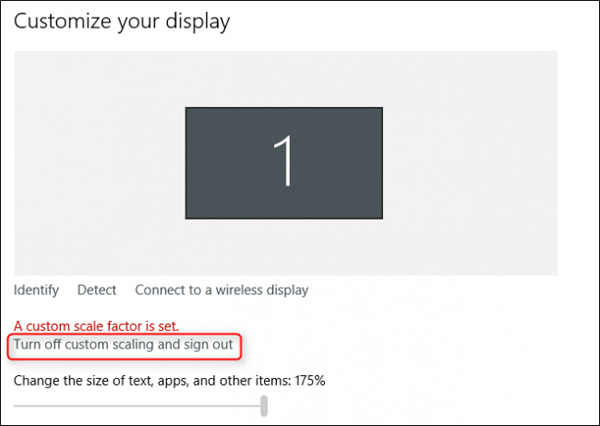Click the middle of the text size slider track
The width and height of the screenshot is (600, 426).
click(137, 406)
